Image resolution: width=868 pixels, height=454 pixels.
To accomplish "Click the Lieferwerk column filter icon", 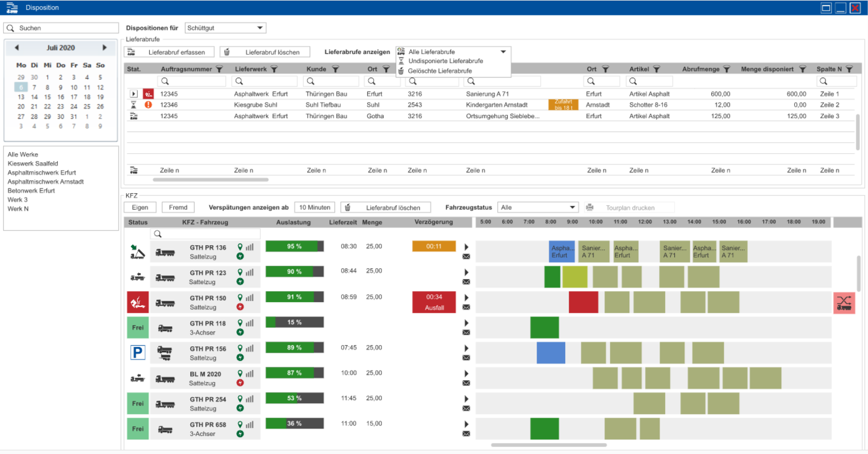I will point(274,70).
